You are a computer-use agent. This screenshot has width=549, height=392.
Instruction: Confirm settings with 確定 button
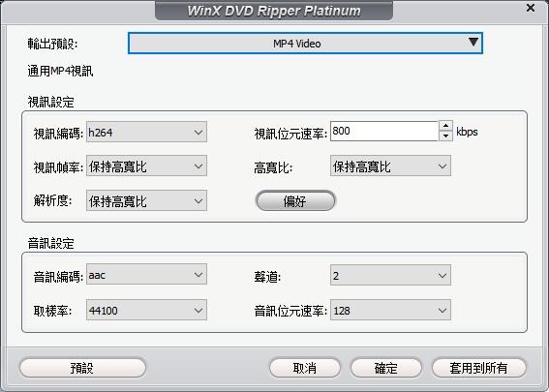click(x=385, y=368)
